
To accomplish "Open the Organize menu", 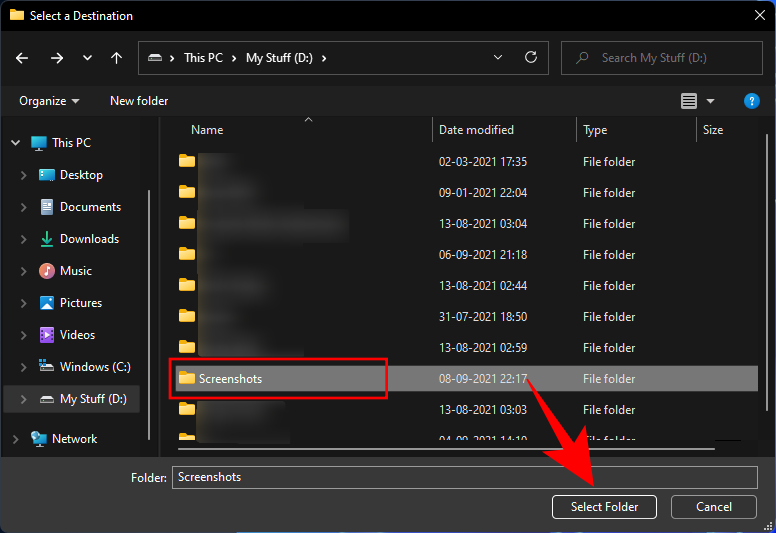I will 48,101.
